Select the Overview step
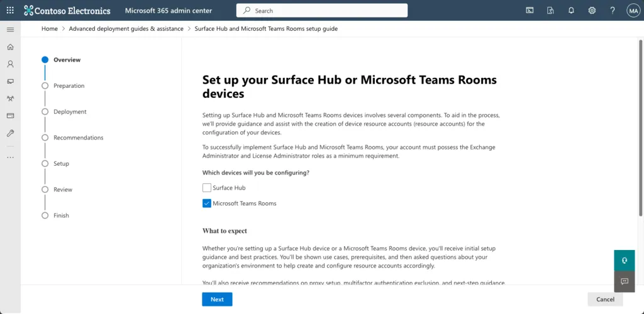This screenshot has height=314, width=644. 61,60
